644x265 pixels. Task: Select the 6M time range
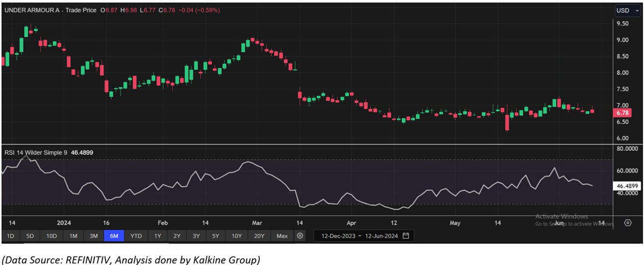click(114, 236)
